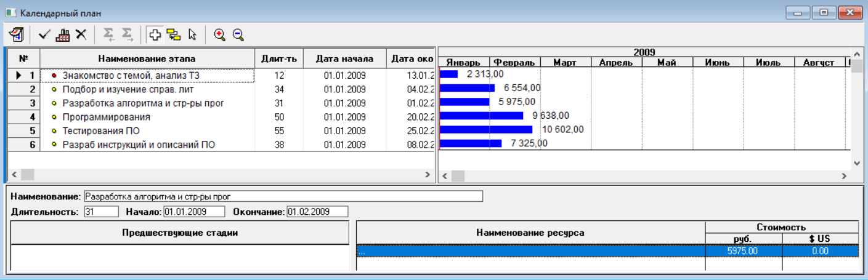Click column header Длит-ть
The image size is (868, 280).
279,59
